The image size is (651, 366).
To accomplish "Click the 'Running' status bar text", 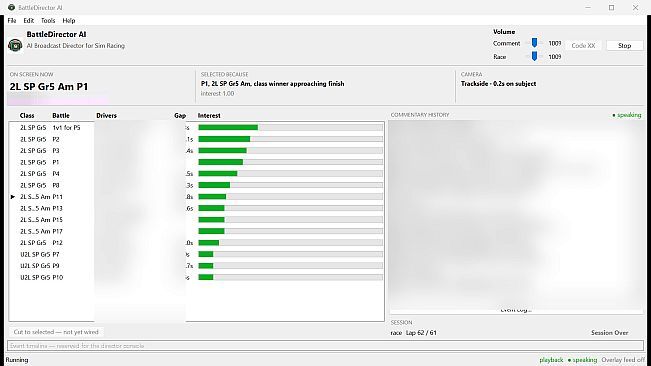I will pyautogui.click(x=17, y=360).
